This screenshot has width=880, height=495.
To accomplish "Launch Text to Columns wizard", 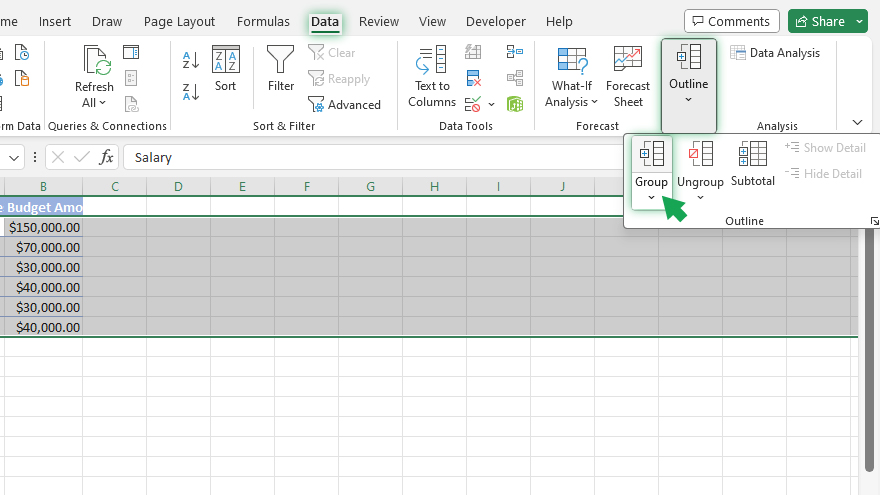I will click(x=432, y=76).
